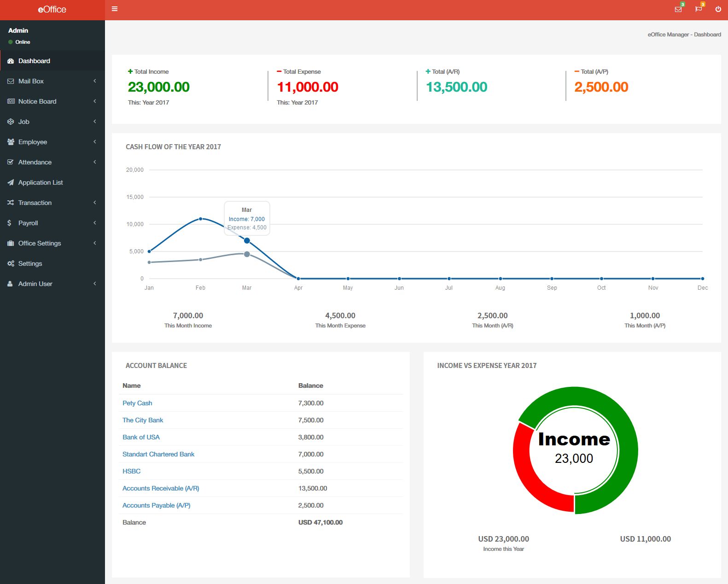Open the flag notifications icon
The image size is (728, 584).
698,9
